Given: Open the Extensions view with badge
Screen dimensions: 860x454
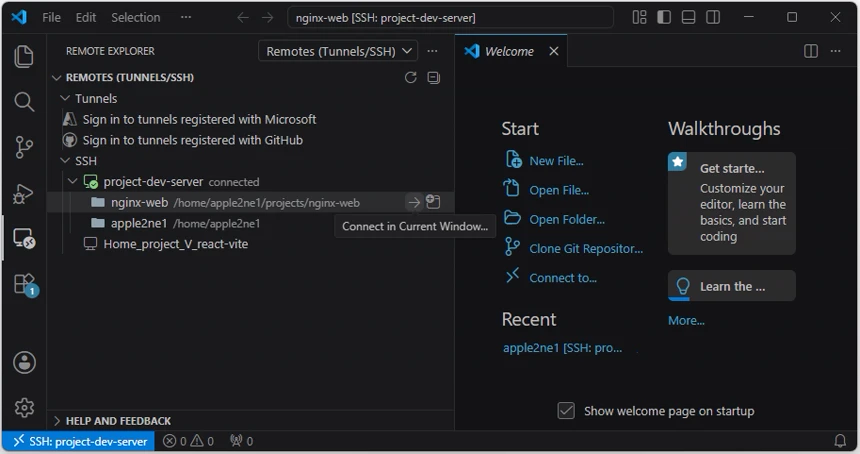Looking at the screenshot, I should point(25,285).
